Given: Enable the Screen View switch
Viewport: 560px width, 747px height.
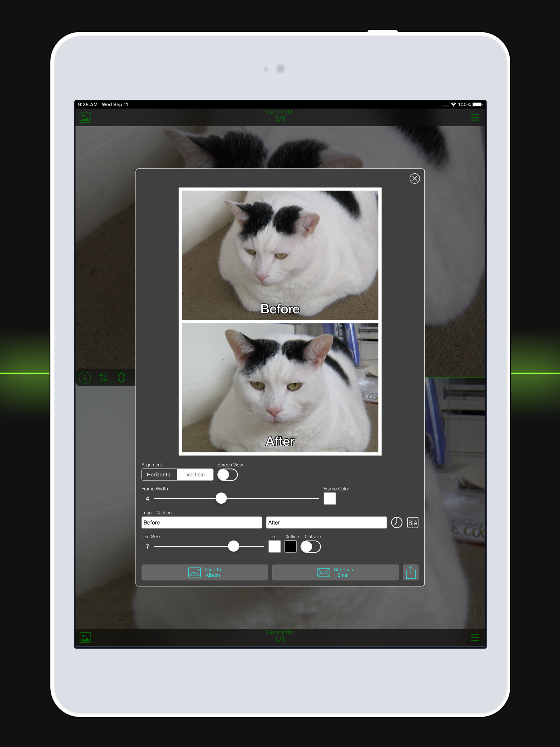Looking at the screenshot, I should pyautogui.click(x=227, y=475).
